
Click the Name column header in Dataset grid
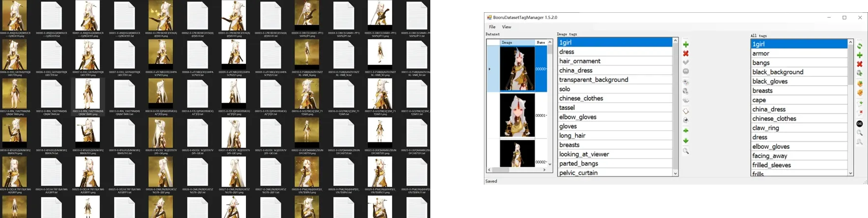[540, 42]
